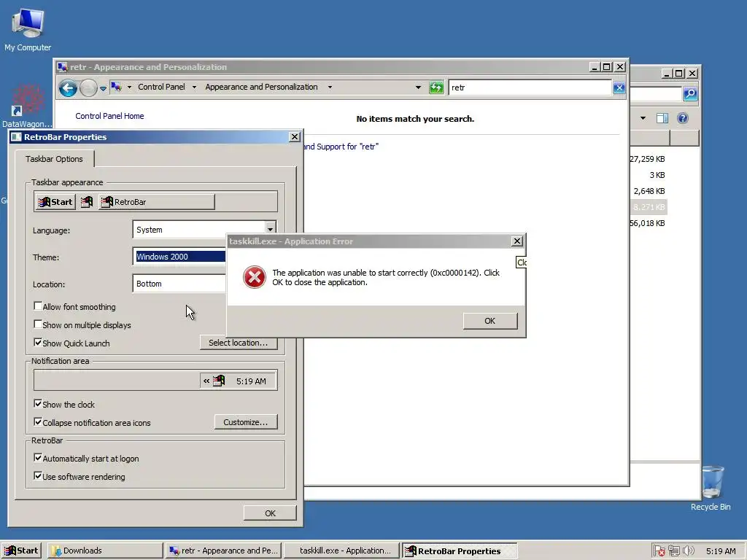Clear the 'retr' search with X icon
747x560 pixels.
click(619, 87)
